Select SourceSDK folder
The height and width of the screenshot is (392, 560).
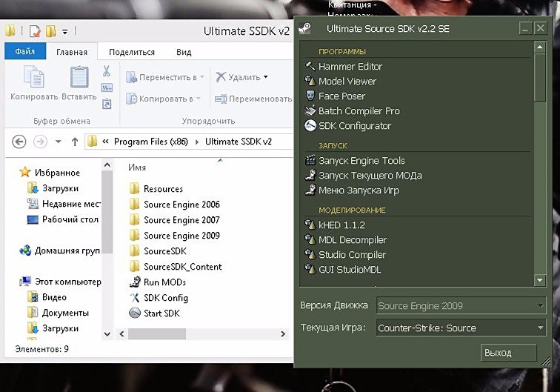(x=158, y=251)
